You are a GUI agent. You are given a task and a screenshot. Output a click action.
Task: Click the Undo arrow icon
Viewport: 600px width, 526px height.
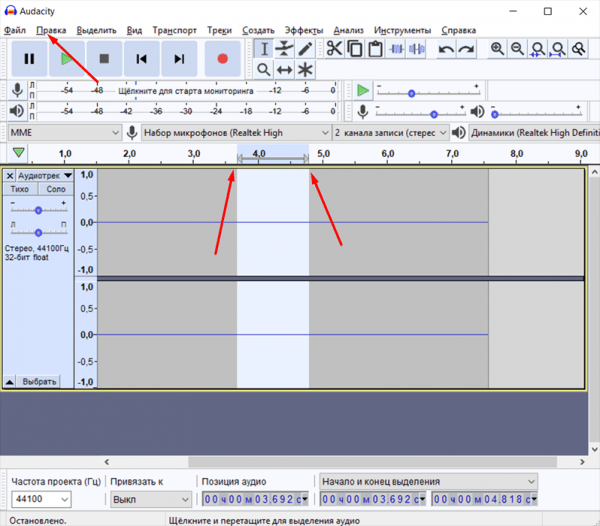(x=446, y=49)
